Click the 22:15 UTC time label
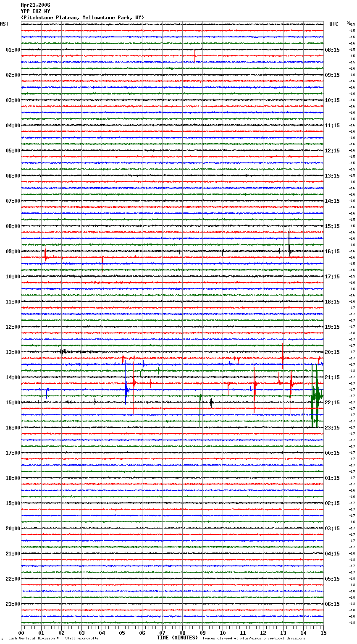The width and height of the screenshot is (357, 644). pyautogui.click(x=332, y=403)
